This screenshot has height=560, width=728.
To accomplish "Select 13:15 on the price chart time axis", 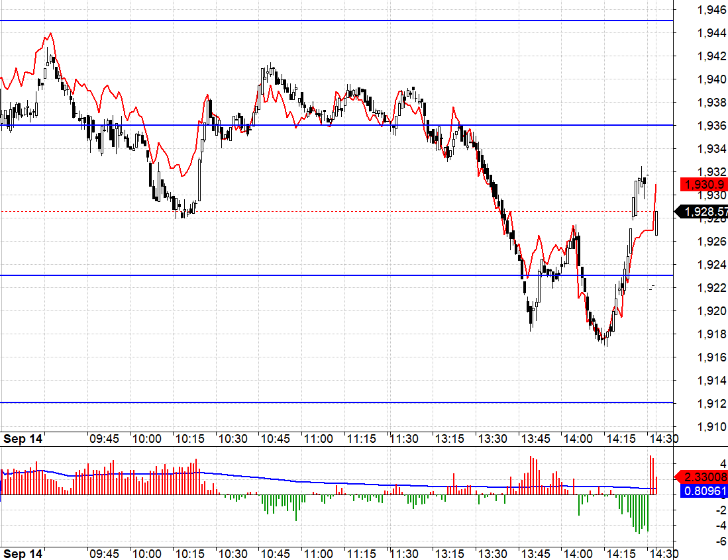I will point(449,439).
